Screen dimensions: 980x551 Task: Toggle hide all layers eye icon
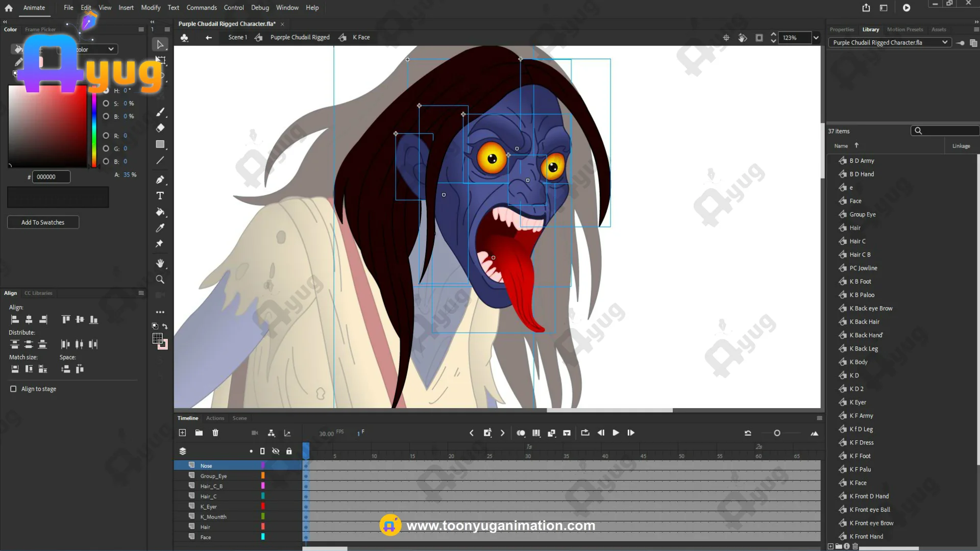coord(276,451)
